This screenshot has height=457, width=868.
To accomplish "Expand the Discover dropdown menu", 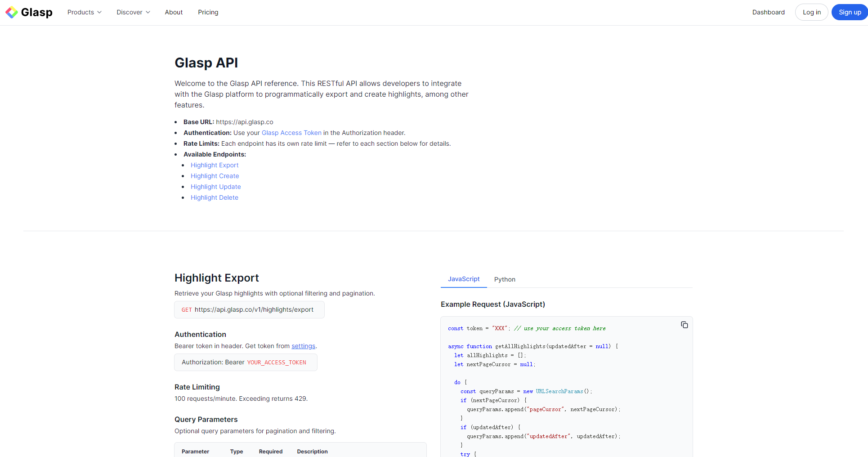I will [133, 12].
